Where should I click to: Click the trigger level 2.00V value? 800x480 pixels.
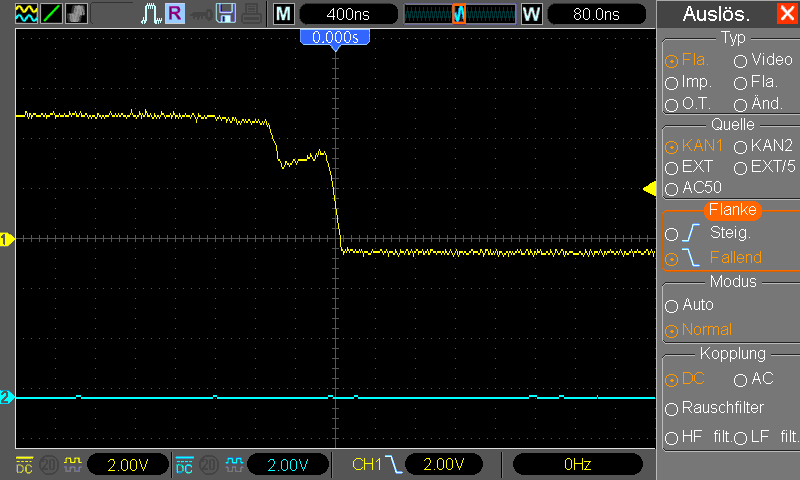tap(443, 465)
